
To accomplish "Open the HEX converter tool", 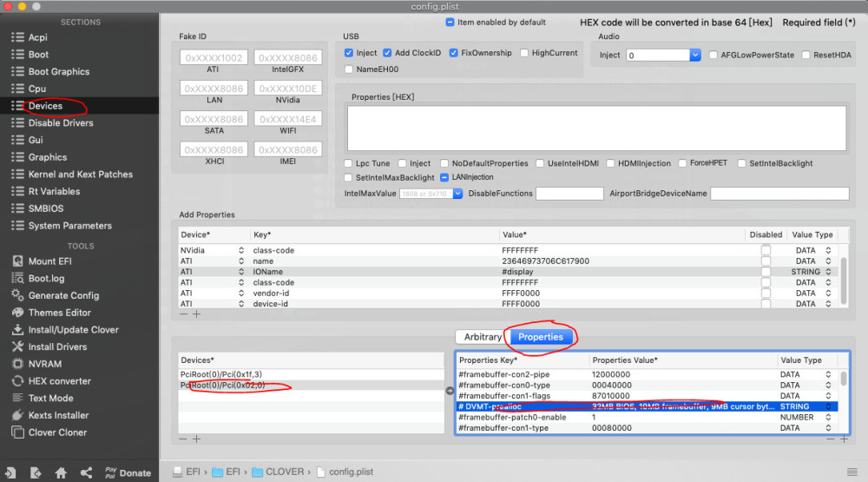I will tap(58, 381).
